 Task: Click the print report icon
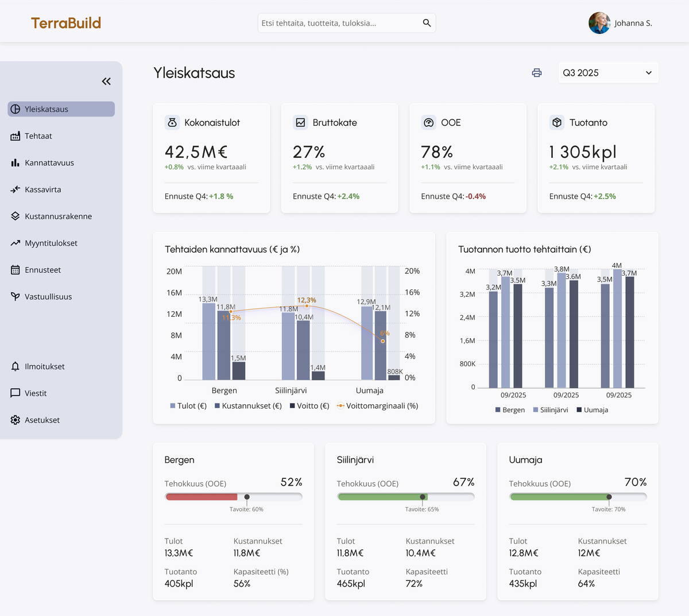[x=537, y=73]
